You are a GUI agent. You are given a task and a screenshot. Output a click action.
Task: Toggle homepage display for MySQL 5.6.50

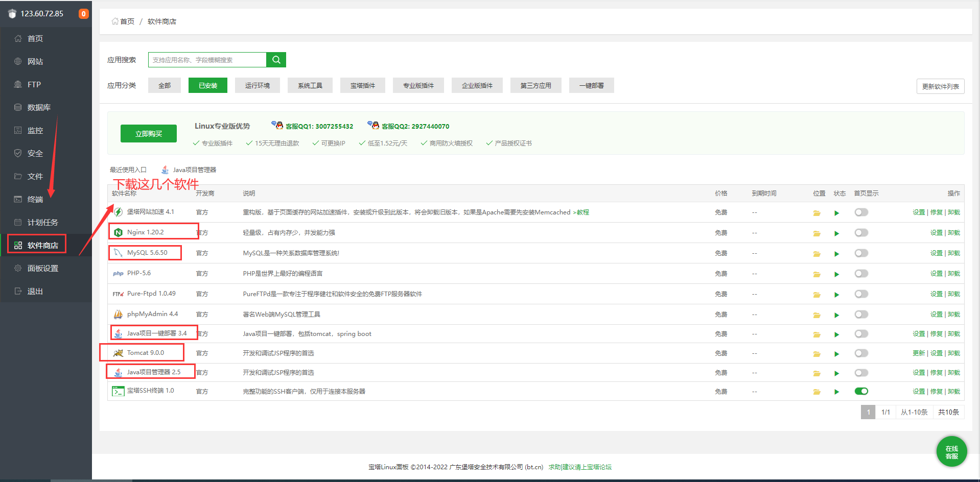[861, 253]
